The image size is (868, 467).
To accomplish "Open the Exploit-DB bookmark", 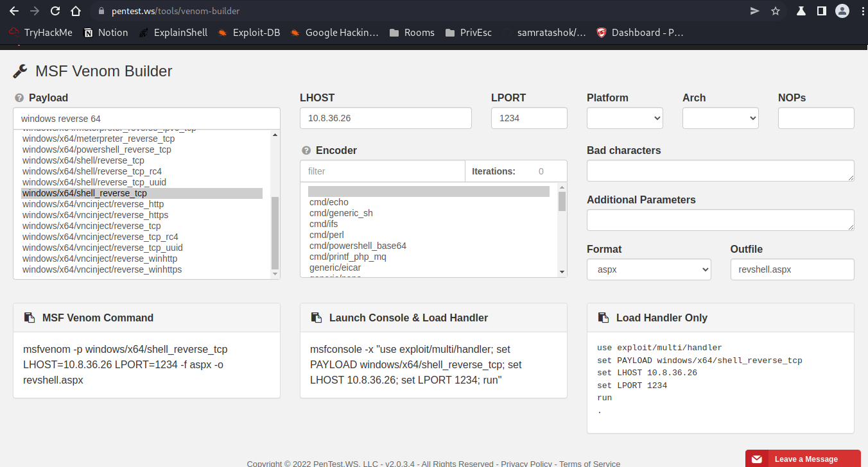I will point(249,32).
